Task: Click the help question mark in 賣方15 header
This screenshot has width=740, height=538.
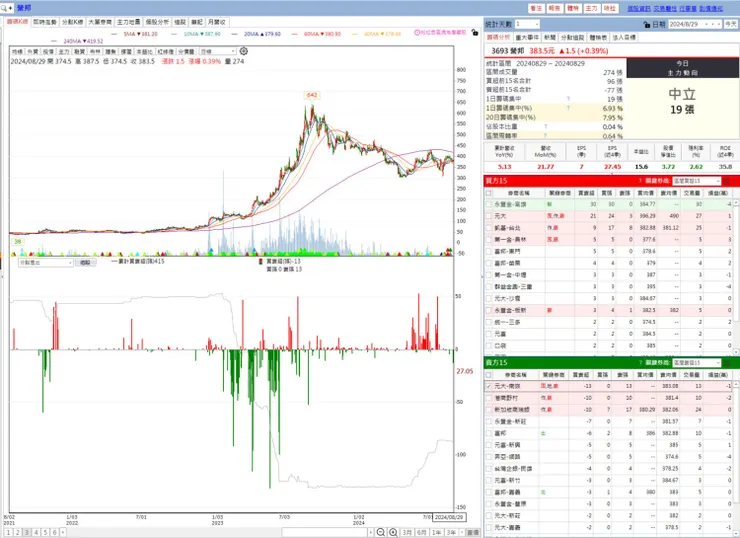Action: [x=640, y=362]
